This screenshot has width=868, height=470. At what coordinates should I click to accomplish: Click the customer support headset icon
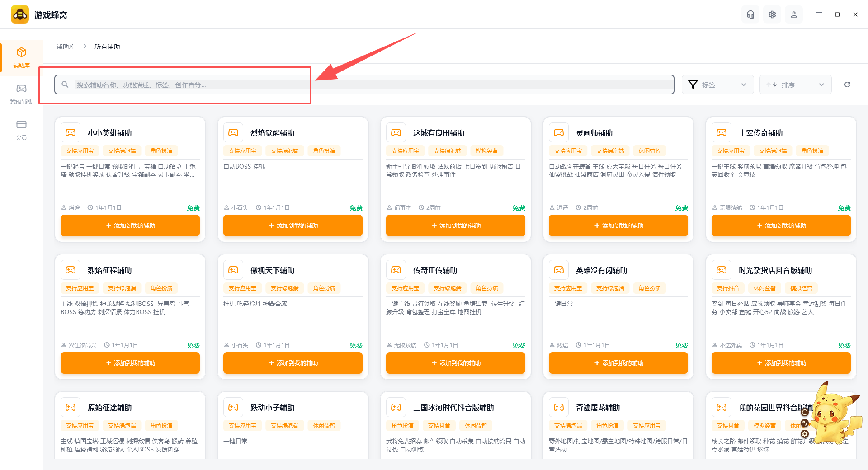tap(750, 14)
